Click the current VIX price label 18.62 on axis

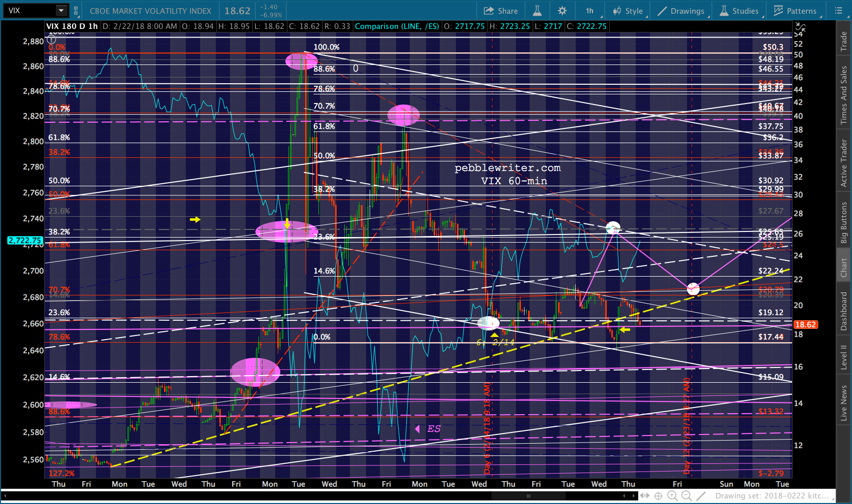805,325
